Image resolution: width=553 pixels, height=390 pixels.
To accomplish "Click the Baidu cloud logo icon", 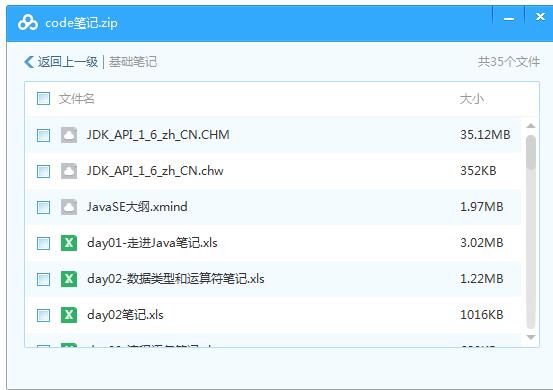I will pyautogui.click(x=28, y=23).
